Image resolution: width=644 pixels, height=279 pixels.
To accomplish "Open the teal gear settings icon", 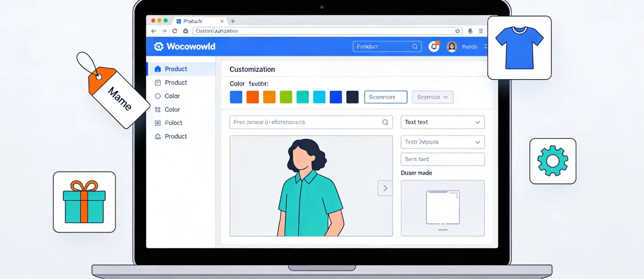I will click(x=553, y=161).
